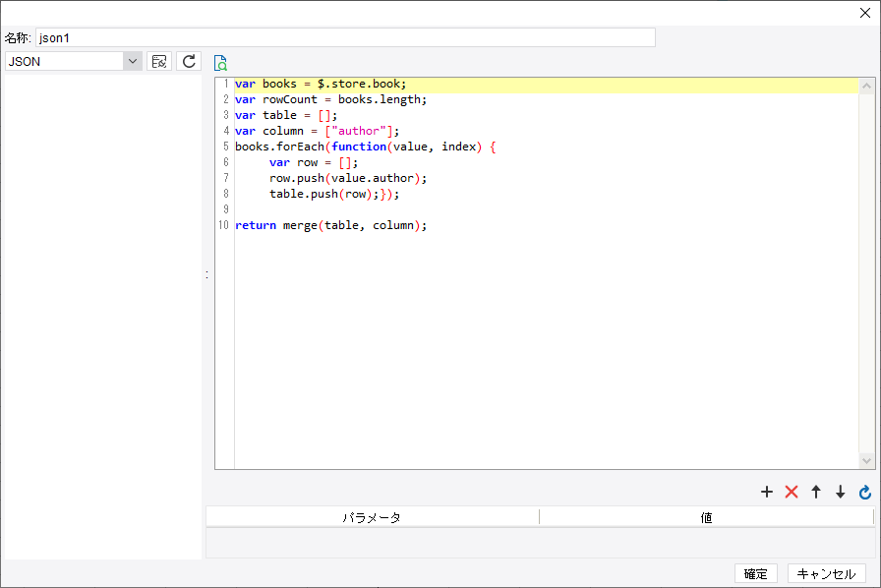The height and width of the screenshot is (588, 881).
Task: Click the dropdown arrow on the JSON combo box
Action: point(132,61)
